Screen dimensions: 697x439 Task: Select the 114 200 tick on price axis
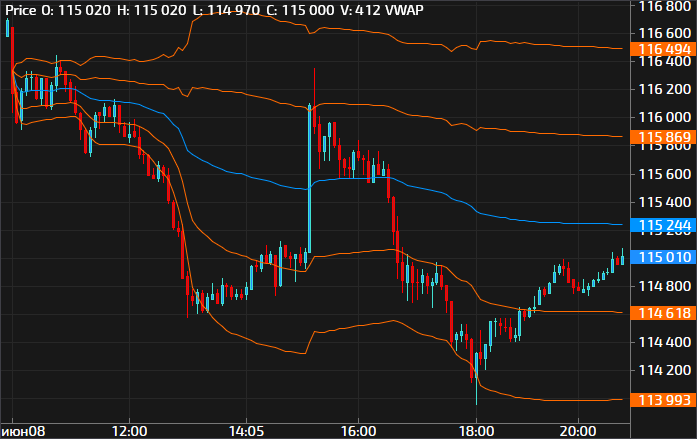664,370
